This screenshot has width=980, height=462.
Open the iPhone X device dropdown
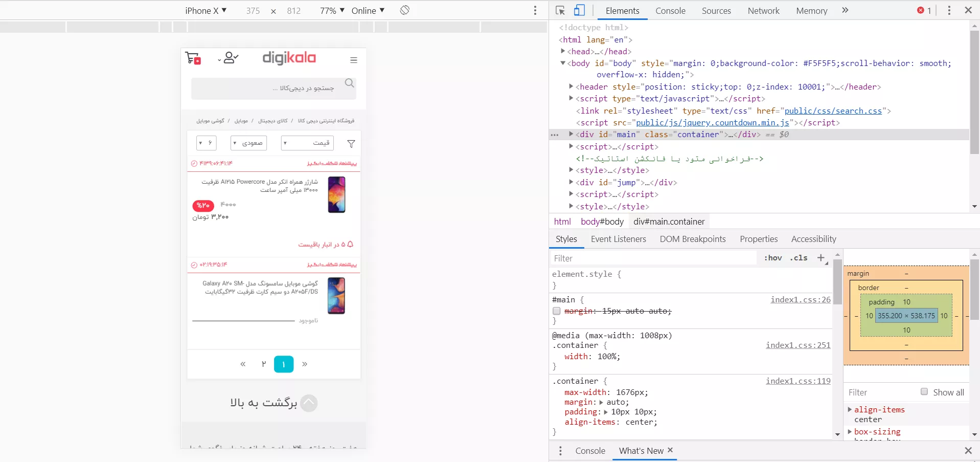coord(206,11)
